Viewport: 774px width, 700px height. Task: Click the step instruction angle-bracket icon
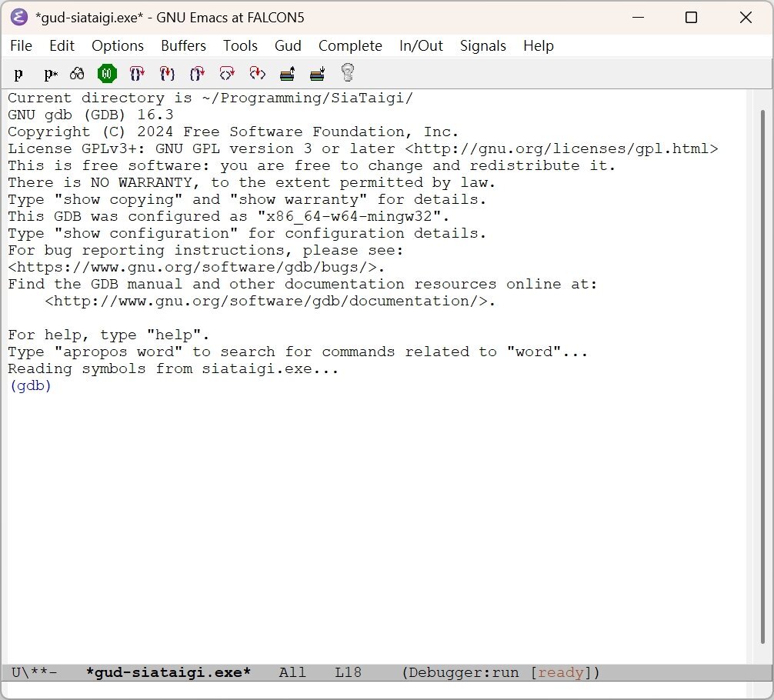pyautogui.click(x=257, y=74)
